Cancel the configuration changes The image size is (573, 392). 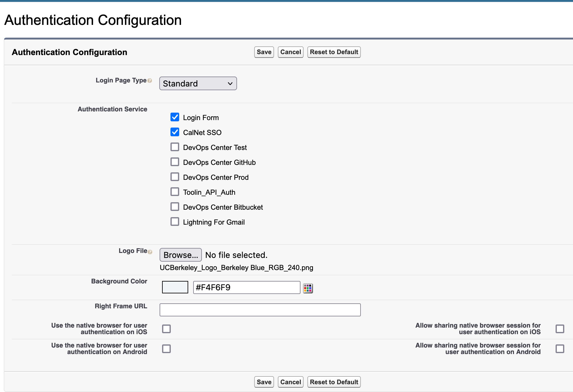click(x=290, y=52)
